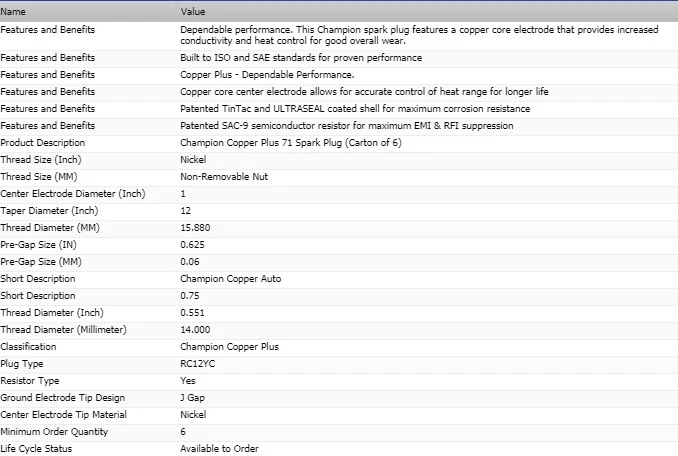Click the Classification row label
This screenshot has height=456, width=678.
pos(29,347)
